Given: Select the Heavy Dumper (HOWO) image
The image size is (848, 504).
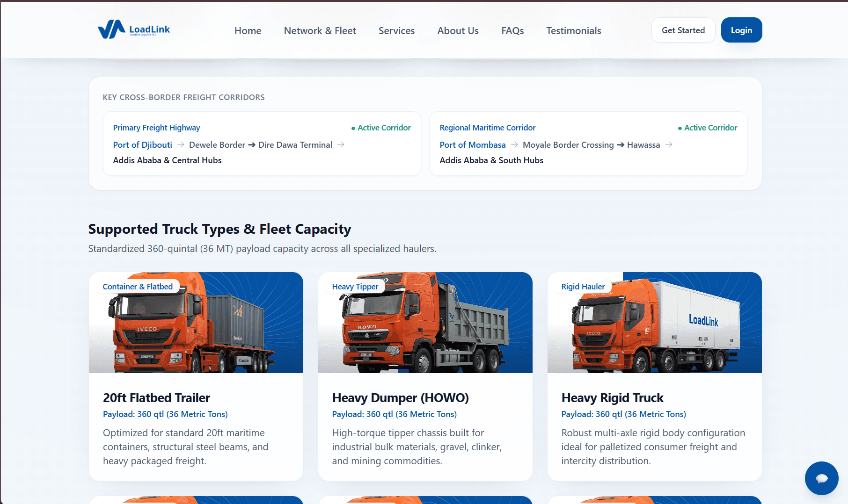Looking at the screenshot, I should [425, 323].
